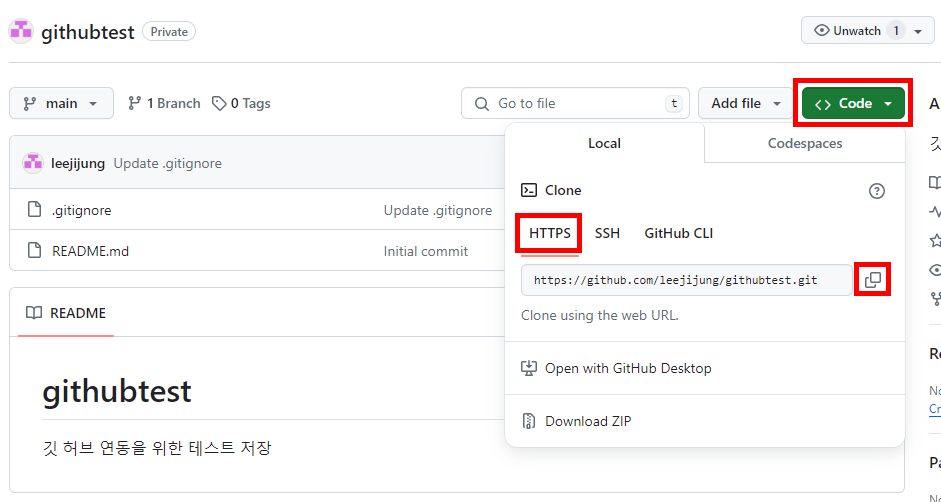The width and height of the screenshot is (941, 502).
Task: Open the green Code dropdown button
Action: click(853, 103)
